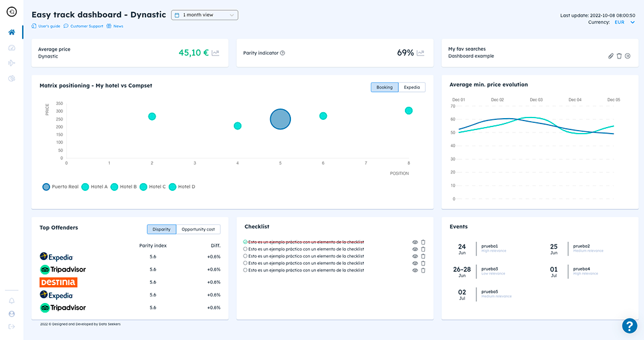The width and height of the screenshot is (644, 340).
Task: Open the pie chart analytics sidebar section
Action: pos(11,78)
